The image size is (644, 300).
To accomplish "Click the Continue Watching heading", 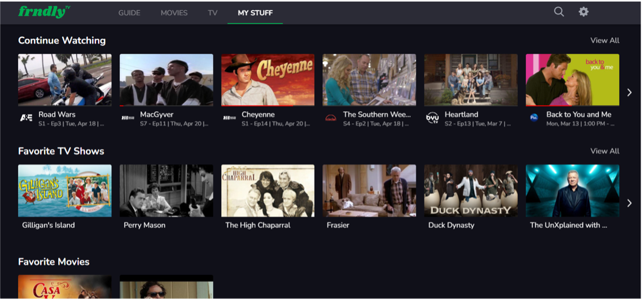I will [x=62, y=41].
